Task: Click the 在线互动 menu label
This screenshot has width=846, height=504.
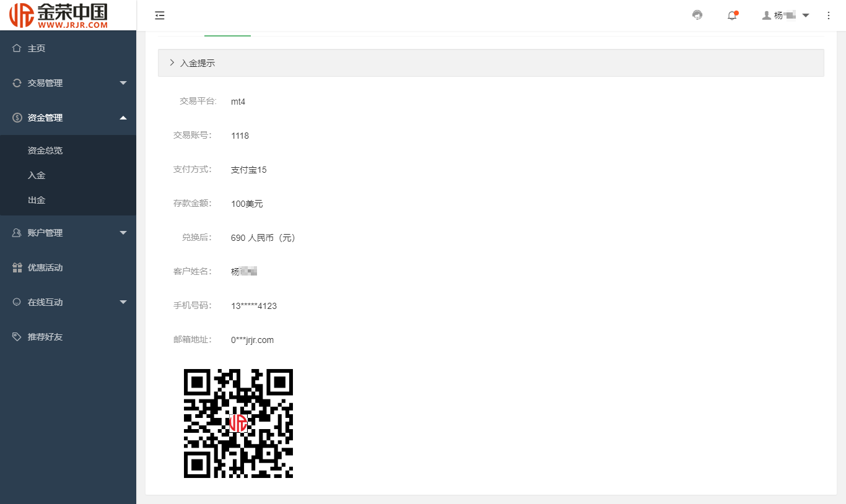Action: [45, 302]
